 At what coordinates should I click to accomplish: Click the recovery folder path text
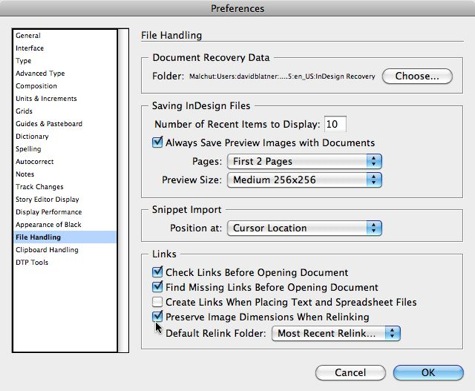[x=282, y=77]
